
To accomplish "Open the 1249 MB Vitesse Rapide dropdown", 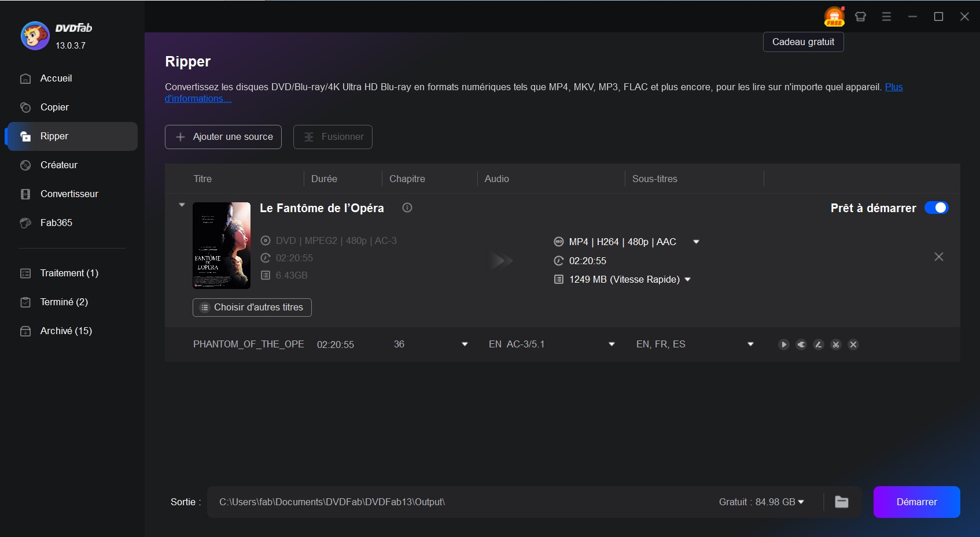I will point(687,279).
